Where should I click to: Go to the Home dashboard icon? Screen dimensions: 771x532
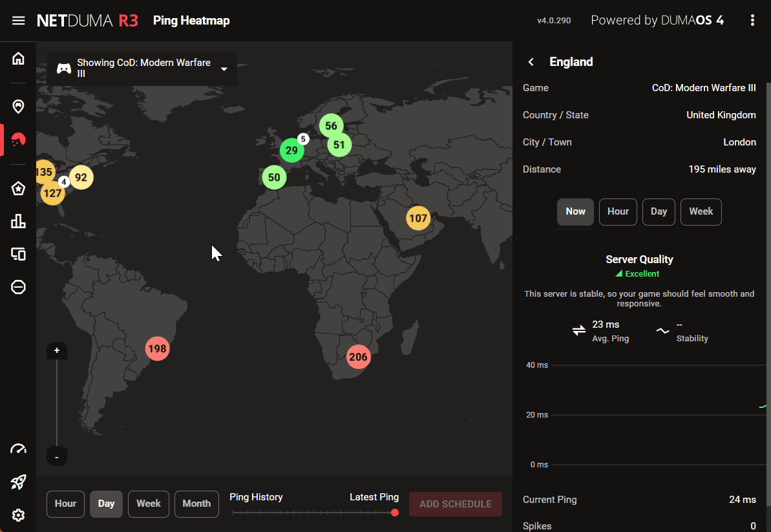pyautogui.click(x=18, y=59)
